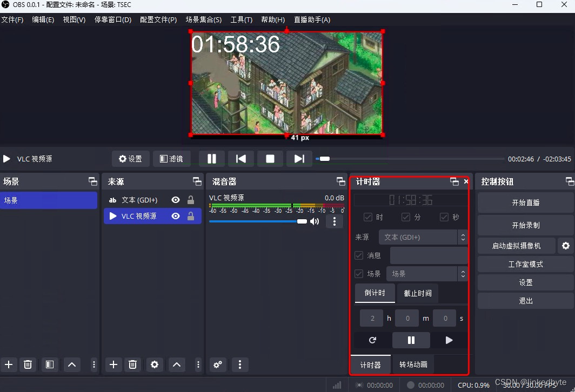Toggle the 时 hours checkbox
The image size is (575, 392).
click(368, 217)
